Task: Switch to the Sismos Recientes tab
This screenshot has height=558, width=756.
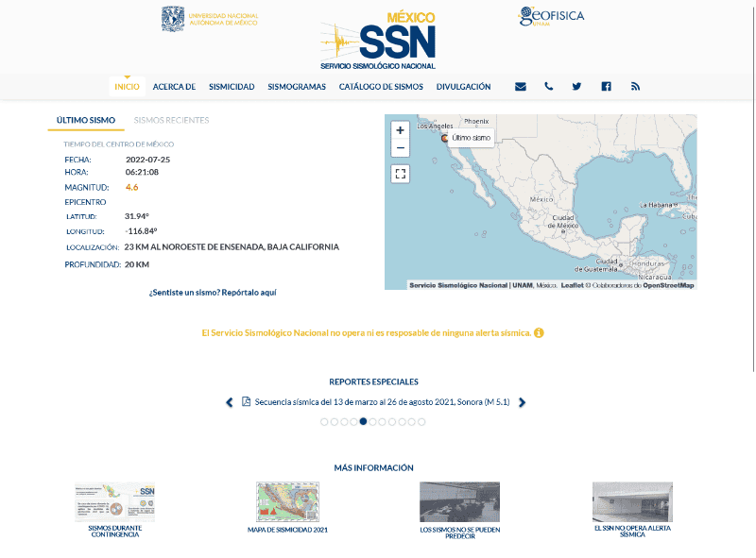Action: click(171, 121)
